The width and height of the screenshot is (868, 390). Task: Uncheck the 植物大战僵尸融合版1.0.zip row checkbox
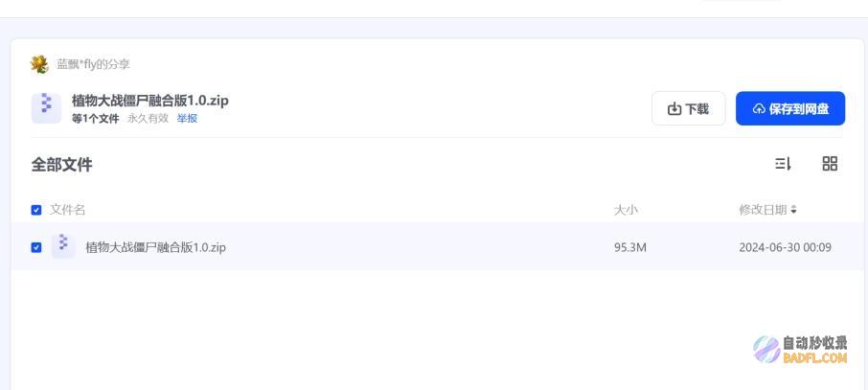coord(36,247)
